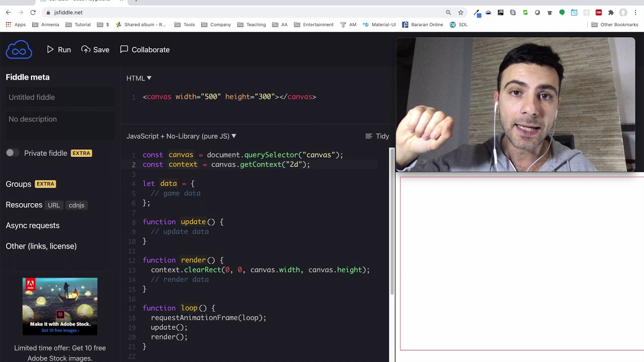The height and width of the screenshot is (362, 644).
Task: Tidy the JavaScript code
Action: click(377, 136)
